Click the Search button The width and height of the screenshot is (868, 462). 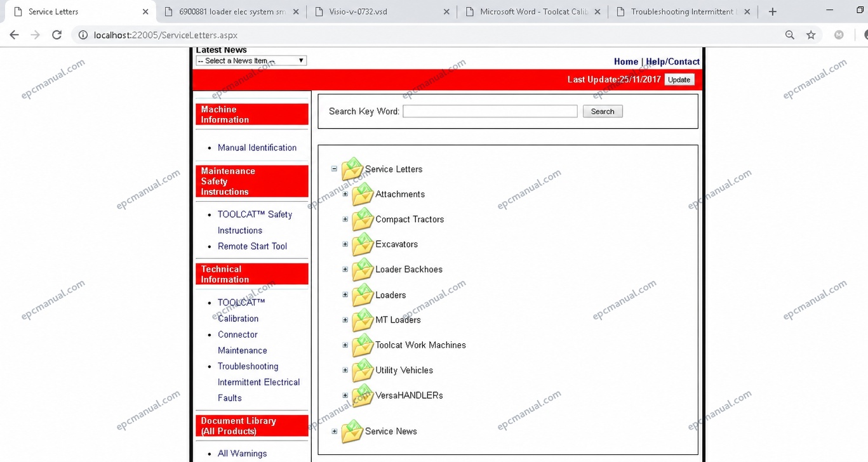pyautogui.click(x=603, y=112)
